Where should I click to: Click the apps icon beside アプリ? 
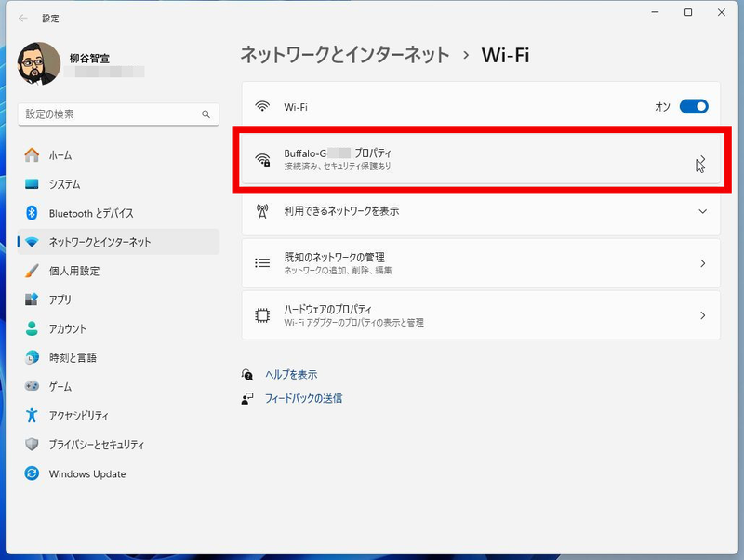[32, 300]
